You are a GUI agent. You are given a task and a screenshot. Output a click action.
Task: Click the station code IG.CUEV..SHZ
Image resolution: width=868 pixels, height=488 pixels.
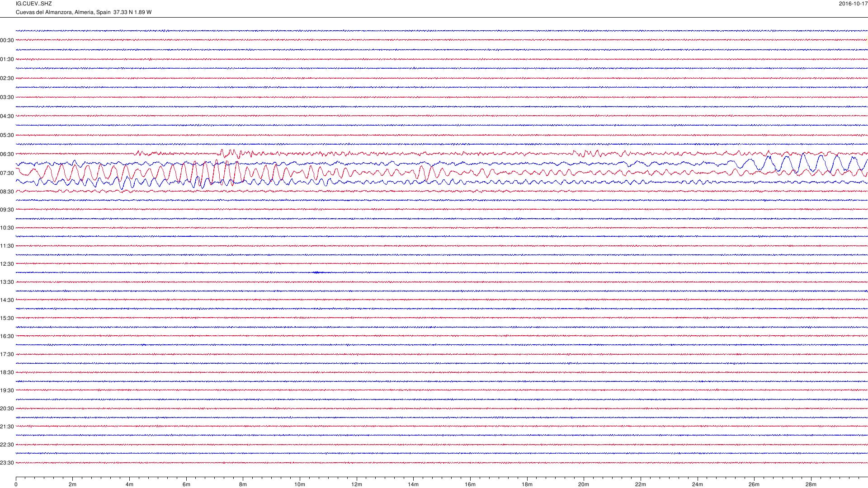tap(33, 4)
